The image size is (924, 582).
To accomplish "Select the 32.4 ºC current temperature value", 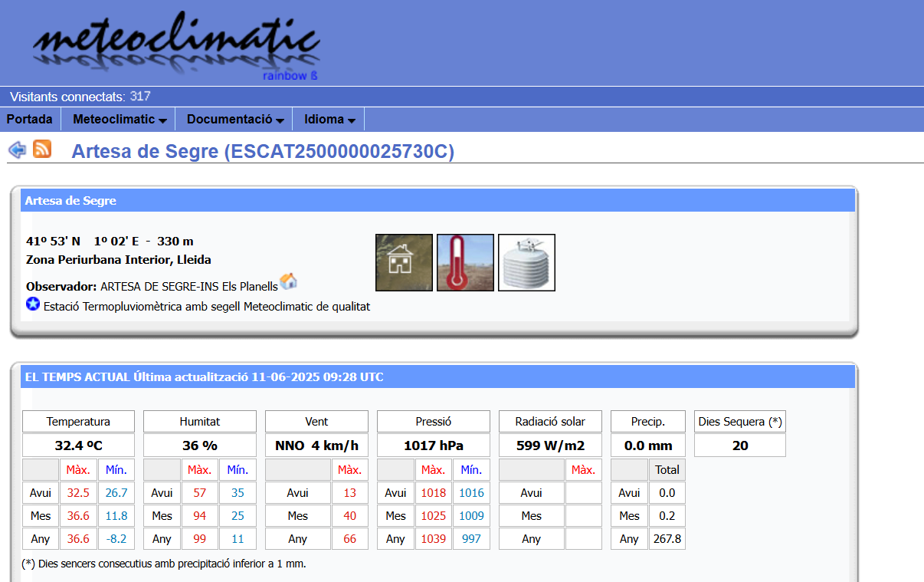I will 78,446.
